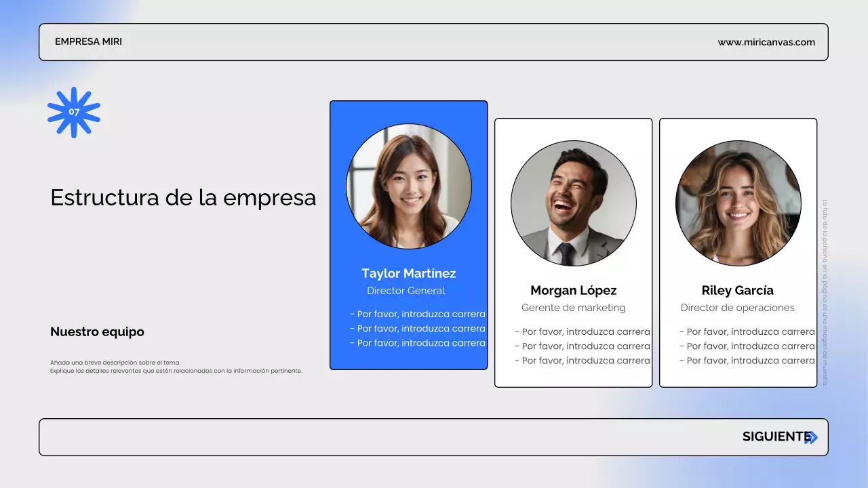The width and height of the screenshot is (868, 488).
Task: Click the vertical rotated text on the right edge
Action: (825, 291)
